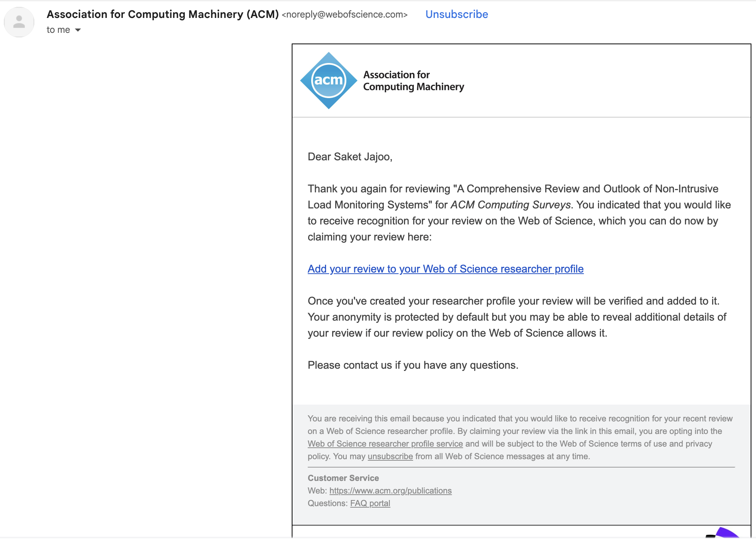Click the "Non-Intrusive" words in the paper title

[x=687, y=189]
